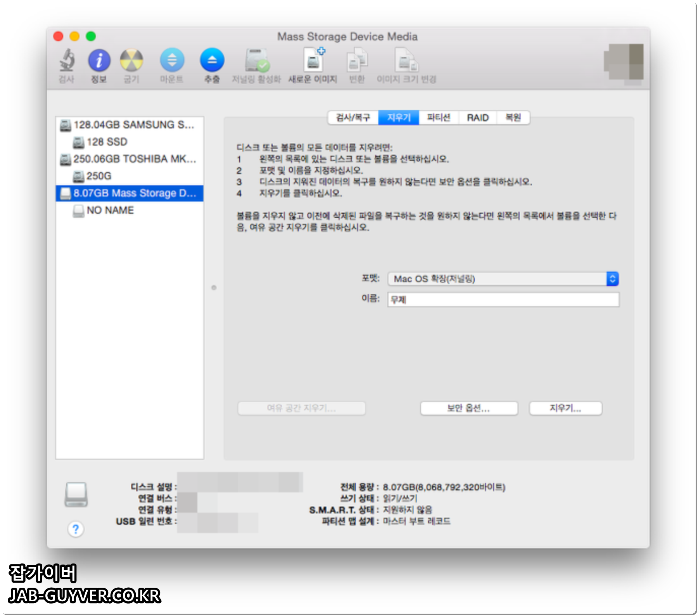Switch to the RAID tab
The image size is (698, 616).
[478, 118]
